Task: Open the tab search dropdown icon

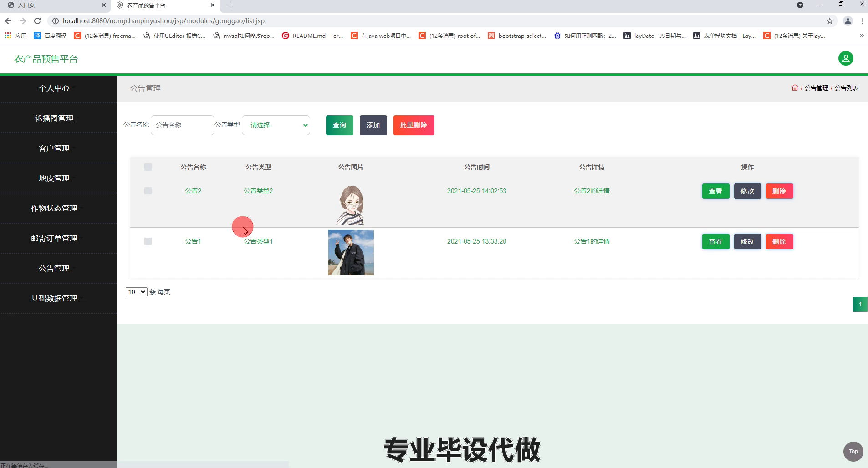Action: tap(800, 5)
